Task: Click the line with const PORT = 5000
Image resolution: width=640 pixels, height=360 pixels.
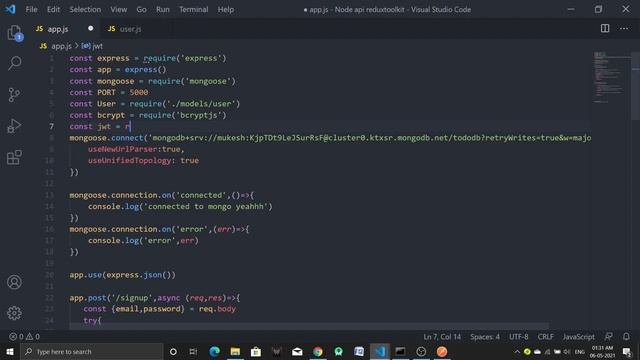Action: (109, 93)
